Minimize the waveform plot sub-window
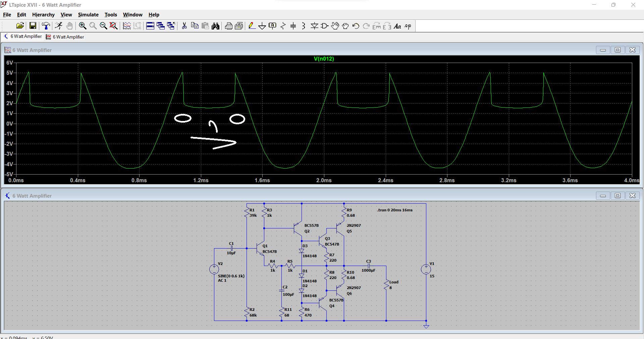The image size is (644, 339). pos(603,50)
